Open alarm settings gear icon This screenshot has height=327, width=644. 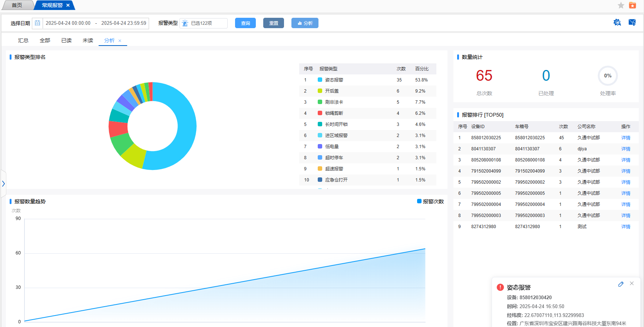617,23
